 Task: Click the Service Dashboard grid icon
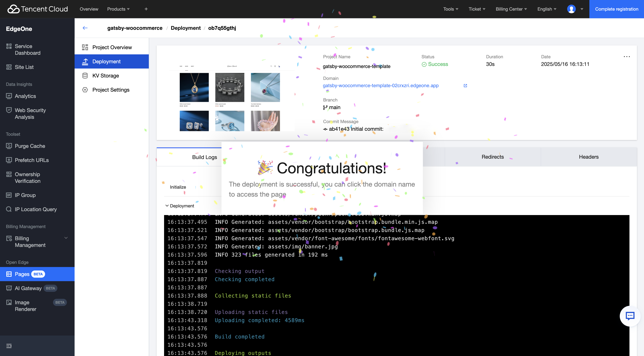(9, 46)
